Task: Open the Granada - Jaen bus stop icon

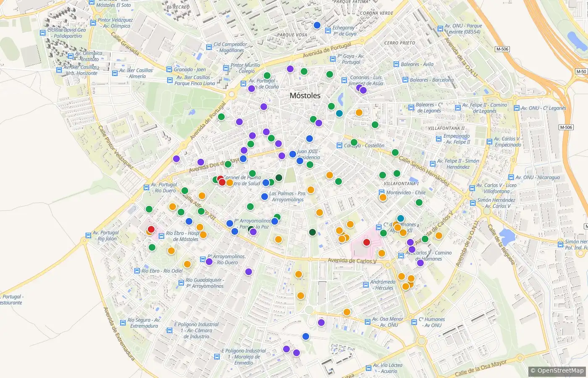Action: [x=169, y=70]
